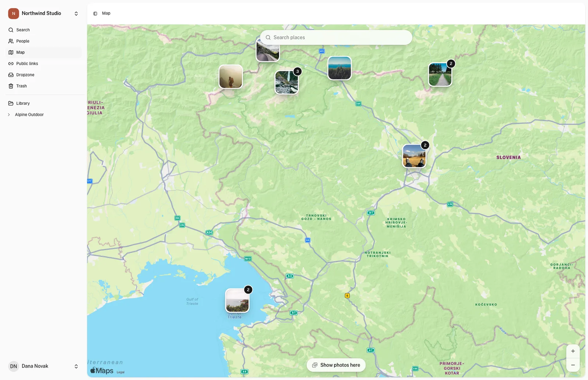Screen dimensions: 588x380
Task: Toggle the sidebar panel icon
Action: [x=95, y=14]
